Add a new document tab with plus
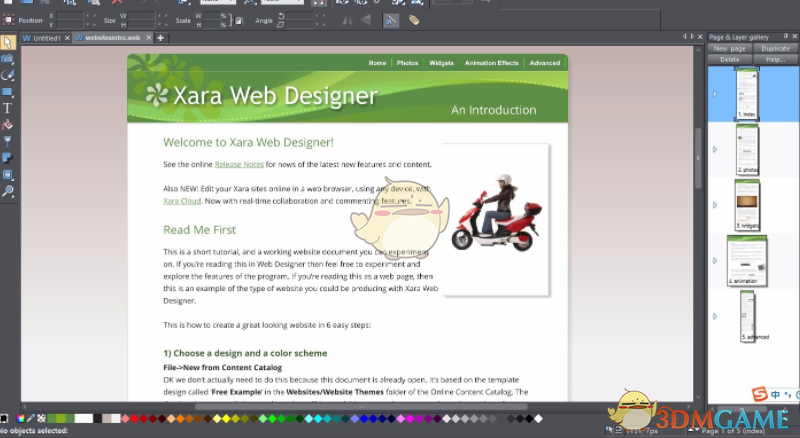 pos(160,38)
